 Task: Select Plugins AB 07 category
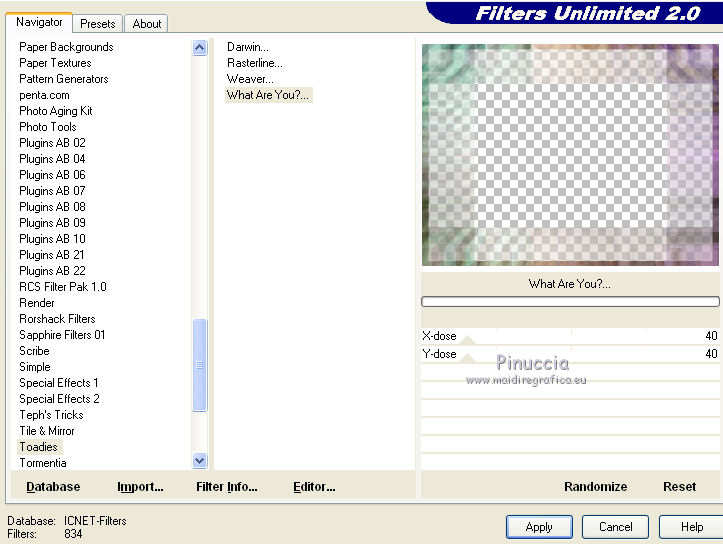click(x=52, y=191)
